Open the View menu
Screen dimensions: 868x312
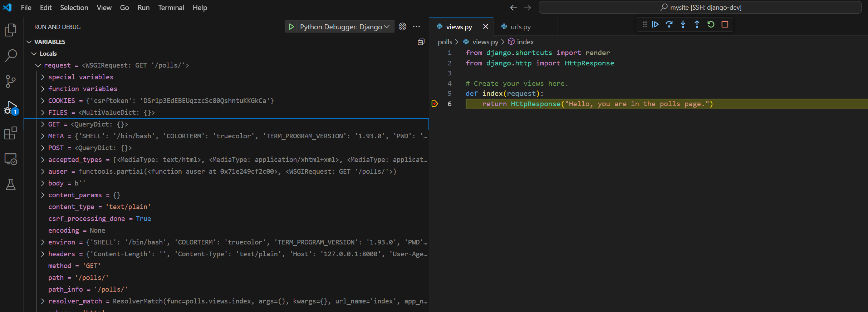pos(104,8)
